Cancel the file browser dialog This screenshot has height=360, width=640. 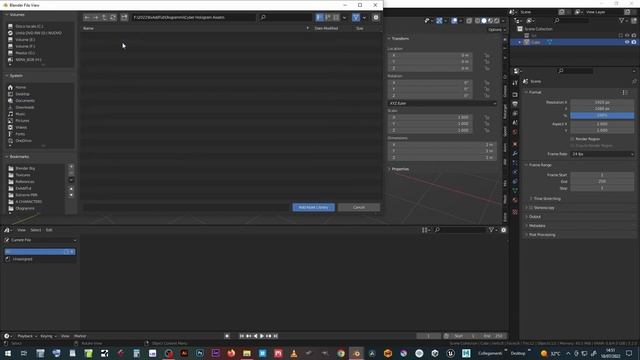click(x=359, y=207)
